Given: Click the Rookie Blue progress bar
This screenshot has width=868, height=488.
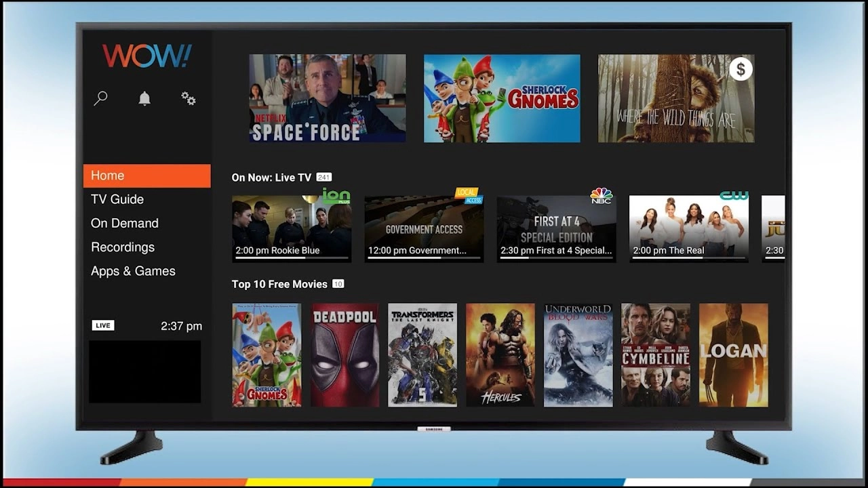Looking at the screenshot, I should [x=292, y=258].
